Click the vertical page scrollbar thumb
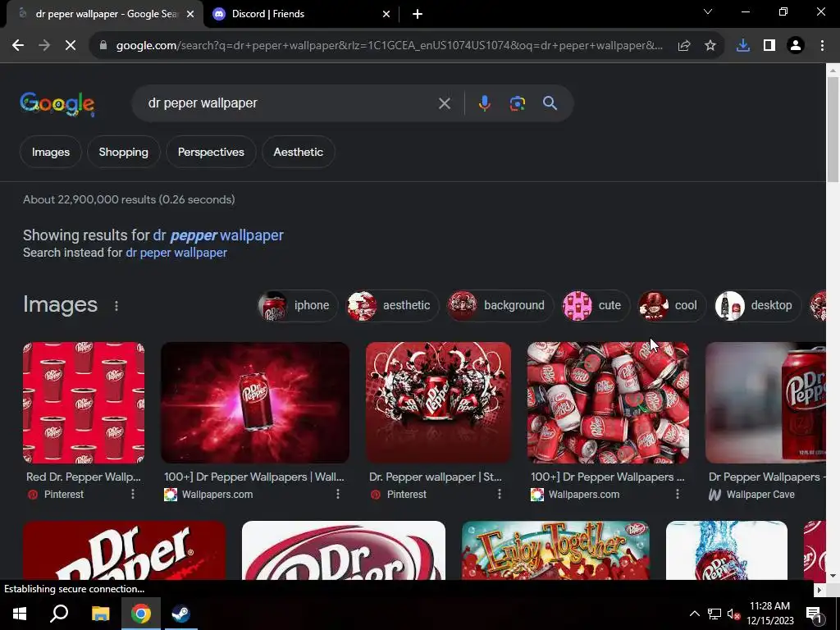 point(833,129)
